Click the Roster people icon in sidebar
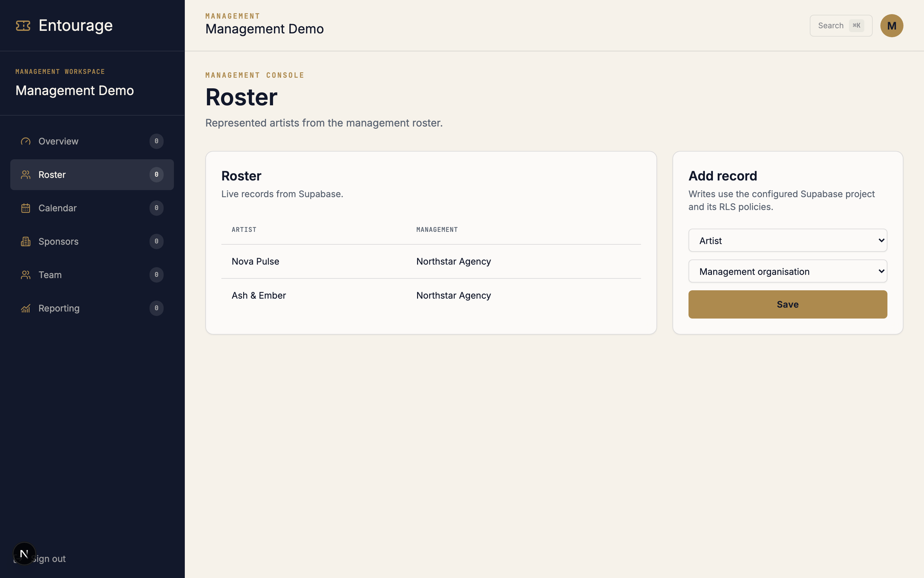The height and width of the screenshot is (578, 924). (x=26, y=175)
